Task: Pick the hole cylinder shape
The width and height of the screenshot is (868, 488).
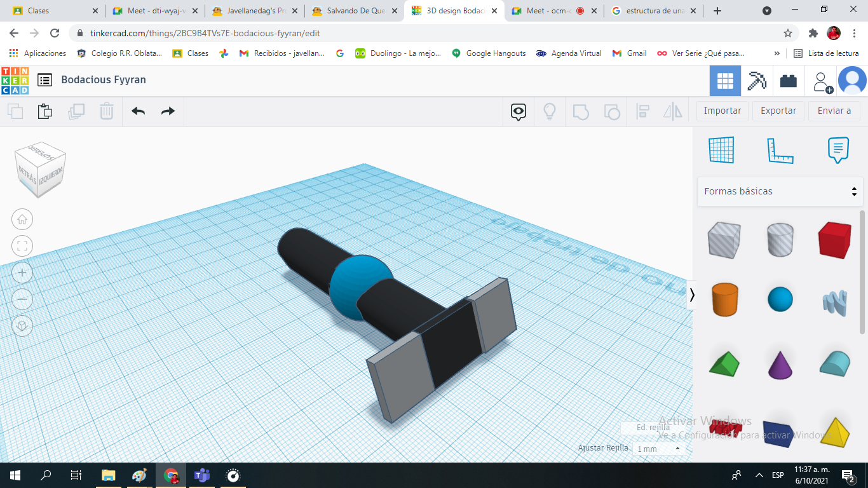Action: [x=780, y=240]
